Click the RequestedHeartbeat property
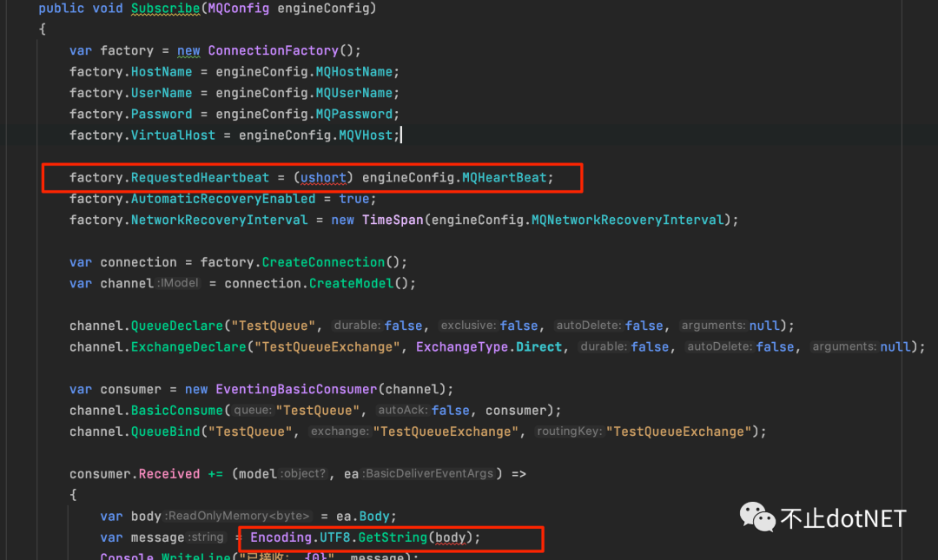 (200, 177)
